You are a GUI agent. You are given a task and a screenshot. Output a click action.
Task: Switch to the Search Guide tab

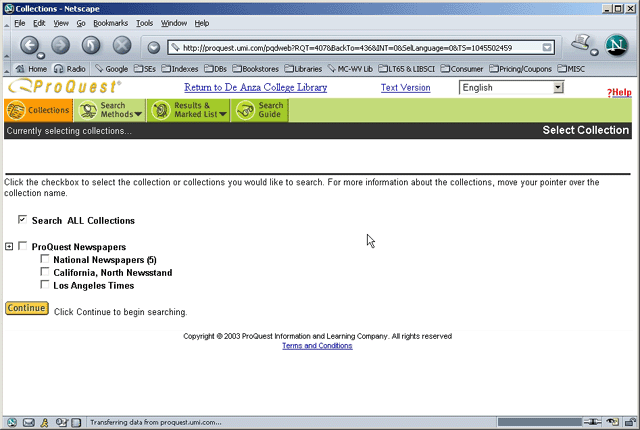[x=261, y=110]
